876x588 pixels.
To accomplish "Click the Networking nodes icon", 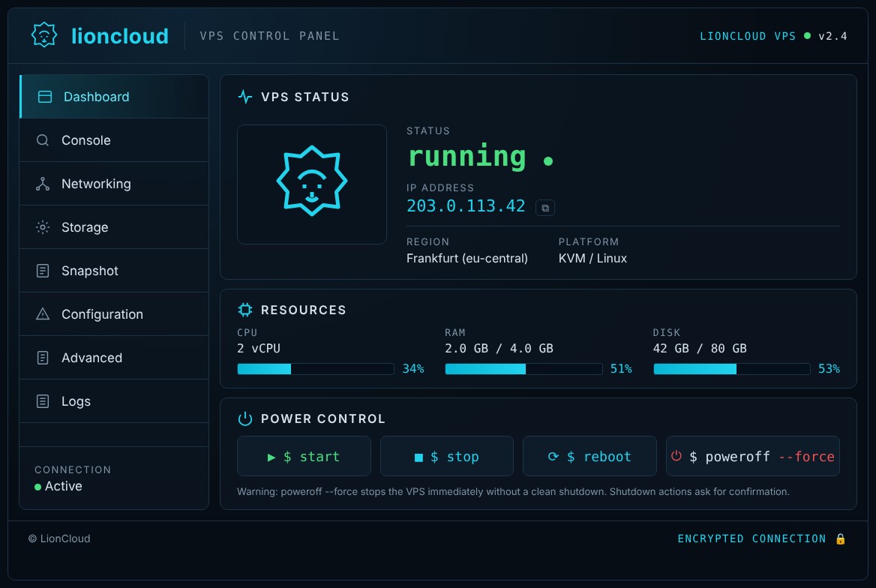I will 43,184.
